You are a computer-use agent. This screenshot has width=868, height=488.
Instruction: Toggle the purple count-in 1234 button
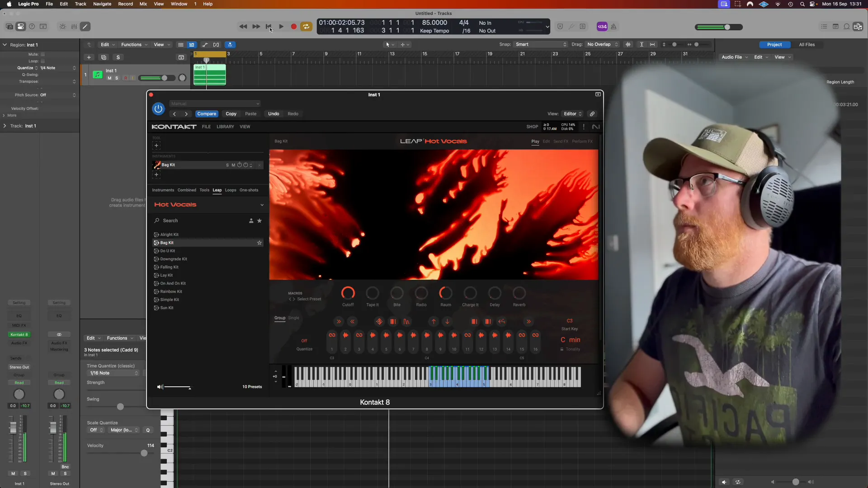click(x=602, y=27)
